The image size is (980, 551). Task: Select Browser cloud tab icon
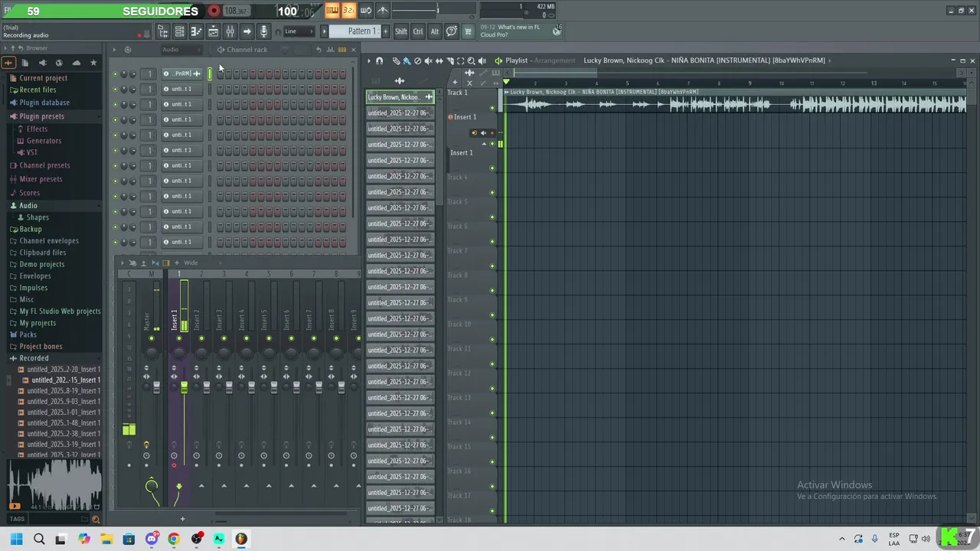click(76, 63)
